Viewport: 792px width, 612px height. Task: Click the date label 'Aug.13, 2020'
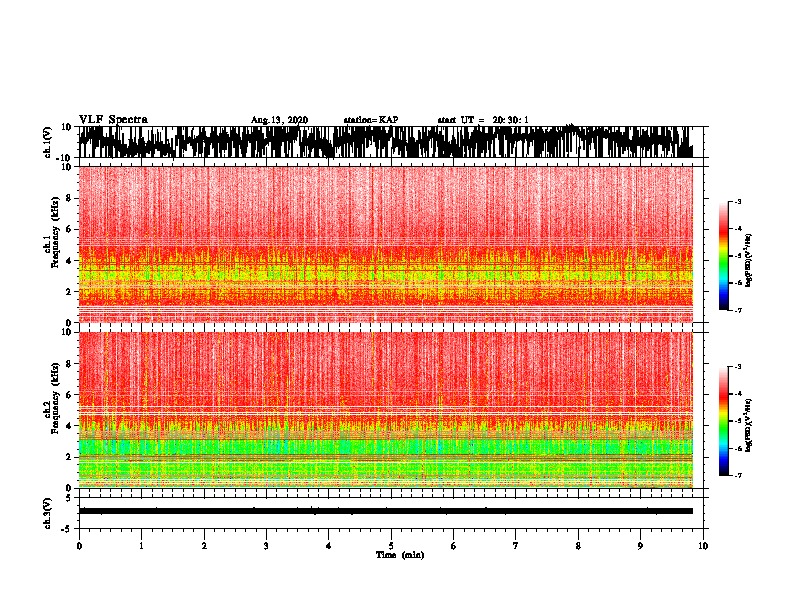pyautogui.click(x=279, y=120)
